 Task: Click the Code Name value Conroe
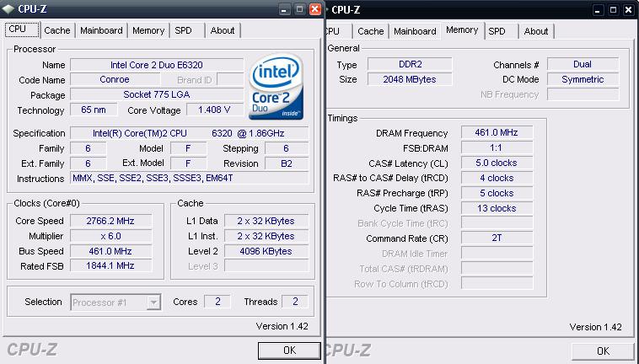115,79
